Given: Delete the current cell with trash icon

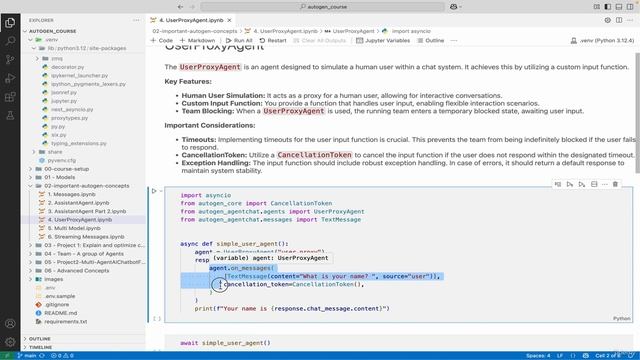Looking at the screenshot, I should click(616, 184).
